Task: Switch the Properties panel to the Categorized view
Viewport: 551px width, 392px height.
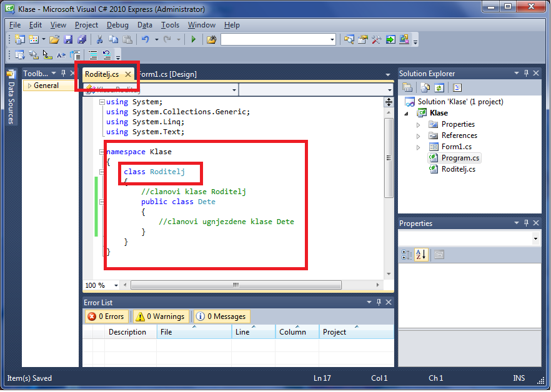Action: click(x=407, y=255)
